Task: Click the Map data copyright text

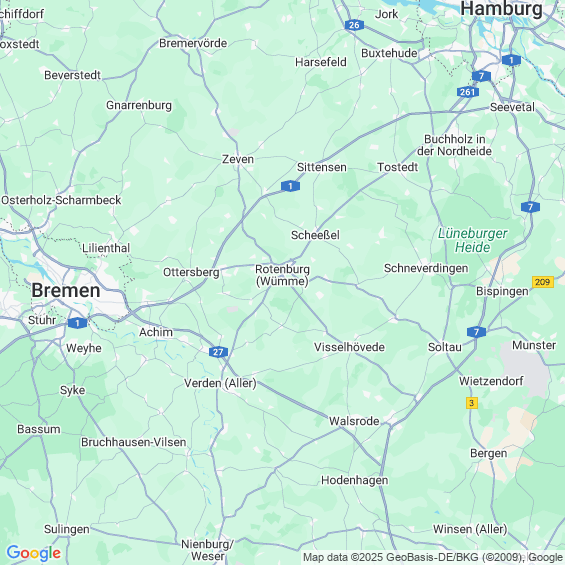Action: pos(433,557)
